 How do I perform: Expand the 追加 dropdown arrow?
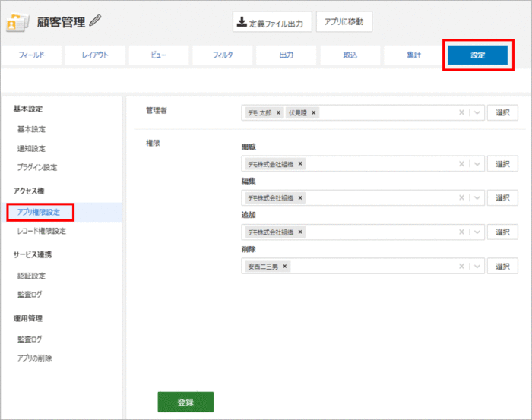click(x=477, y=232)
